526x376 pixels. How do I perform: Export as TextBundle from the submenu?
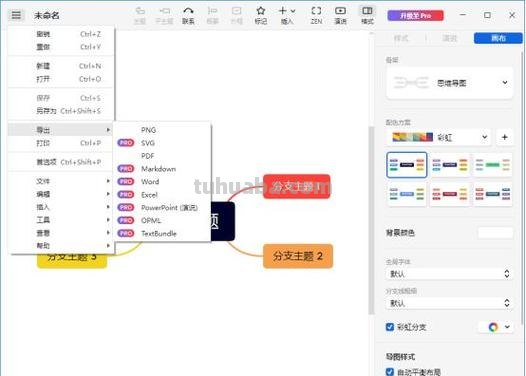click(162, 233)
